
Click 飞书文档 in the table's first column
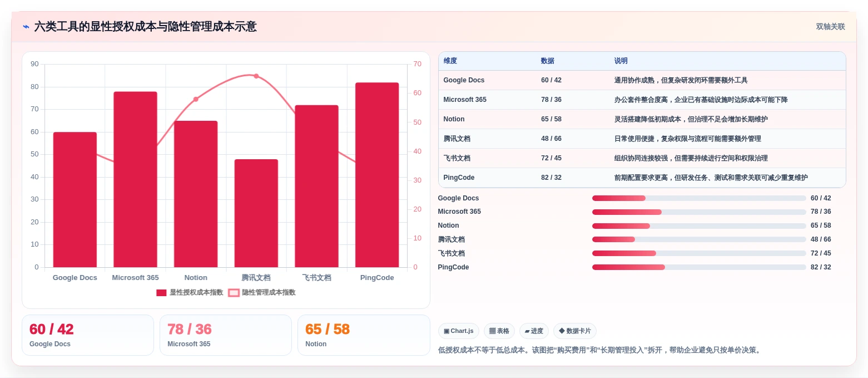pos(457,158)
